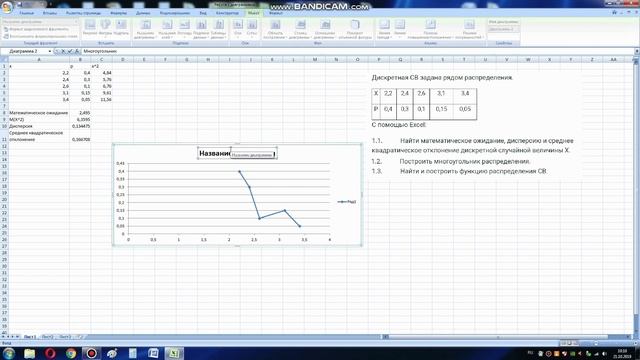
Task: Insert a text box with Надпись
Action: point(121,28)
